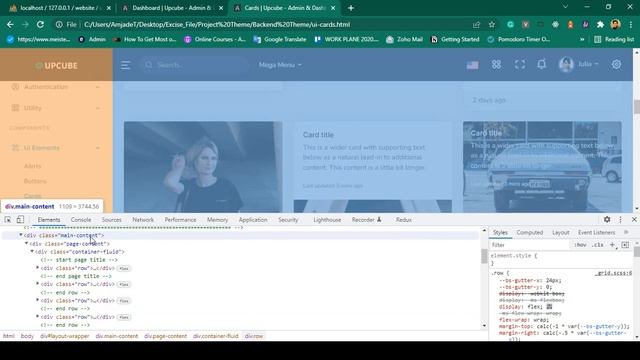Open DevTools settings gear

point(607,220)
